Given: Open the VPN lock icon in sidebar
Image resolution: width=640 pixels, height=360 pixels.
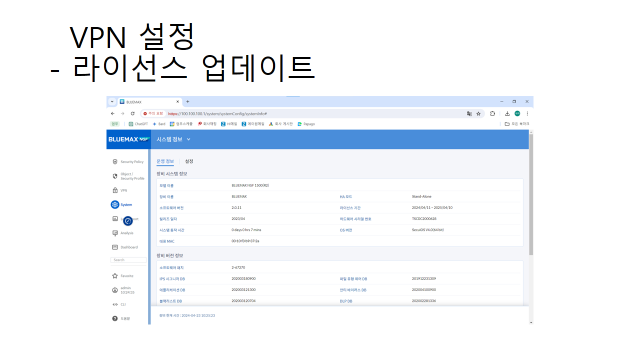Looking at the screenshot, I should pos(115,190).
